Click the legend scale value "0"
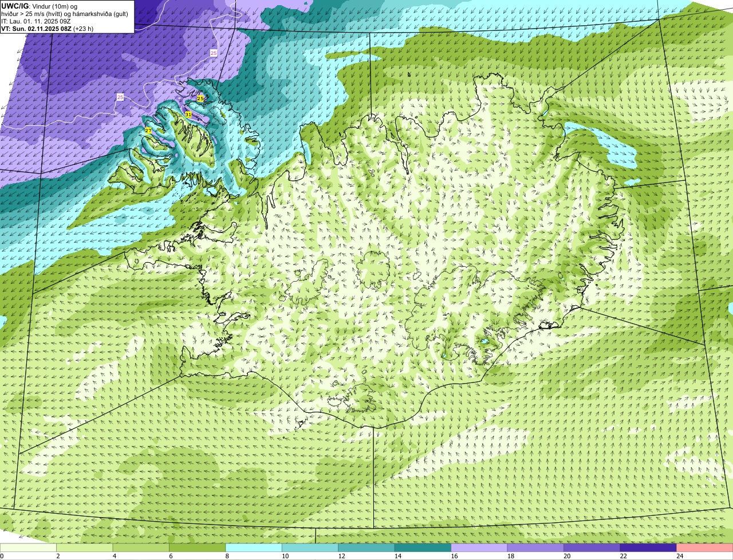Viewport: 733px width, 560px height. pos(2,556)
